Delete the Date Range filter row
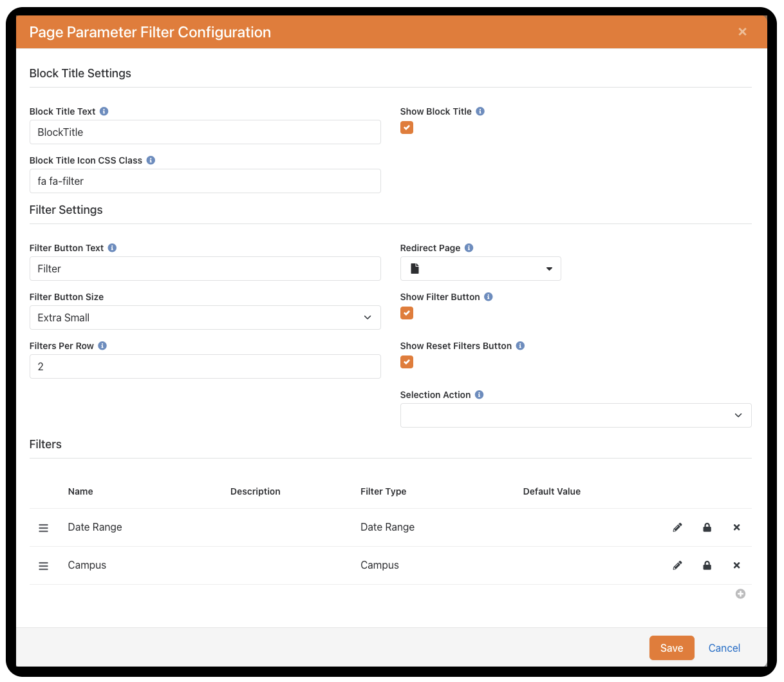Viewport: 784px width, 682px height. pyautogui.click(x=736, y=527)
